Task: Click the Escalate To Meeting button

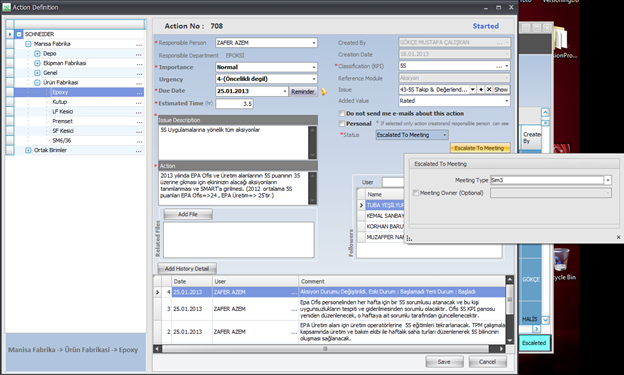Action: 480,148
